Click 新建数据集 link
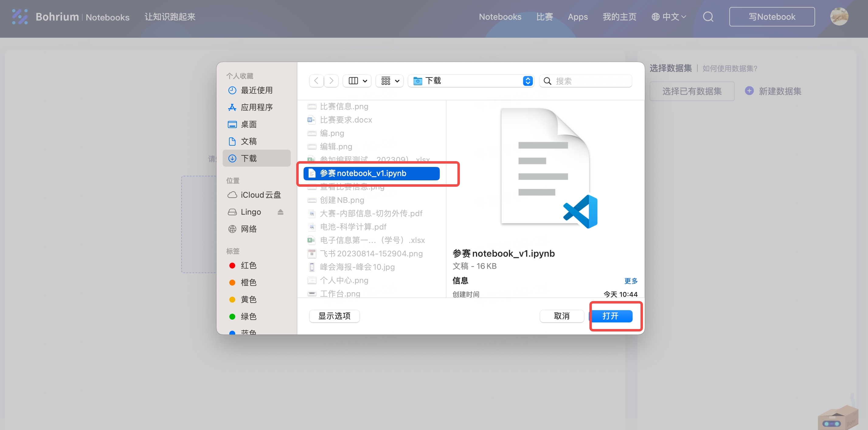Screen dimensions: 868x430 coord(780,91)
